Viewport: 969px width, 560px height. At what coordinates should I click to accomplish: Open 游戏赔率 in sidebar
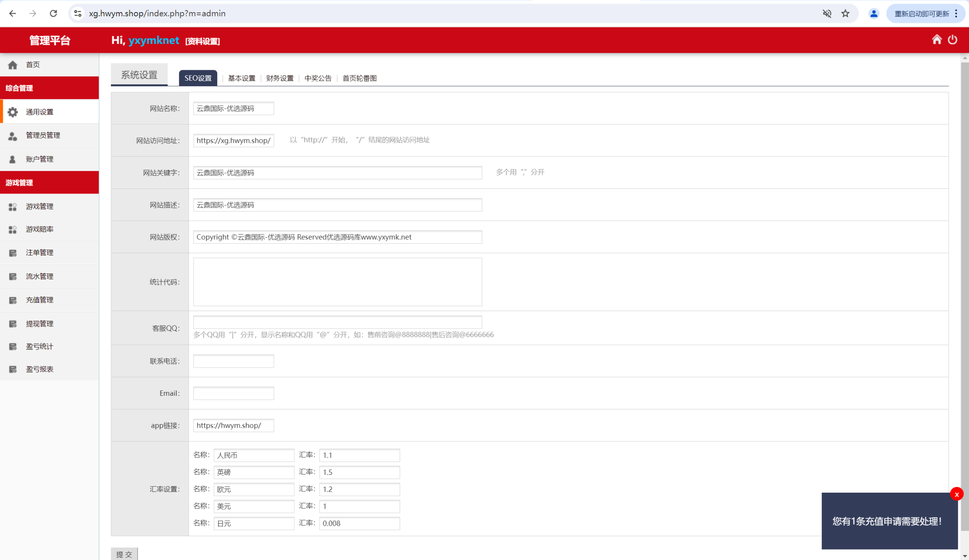tap(40, 229)
